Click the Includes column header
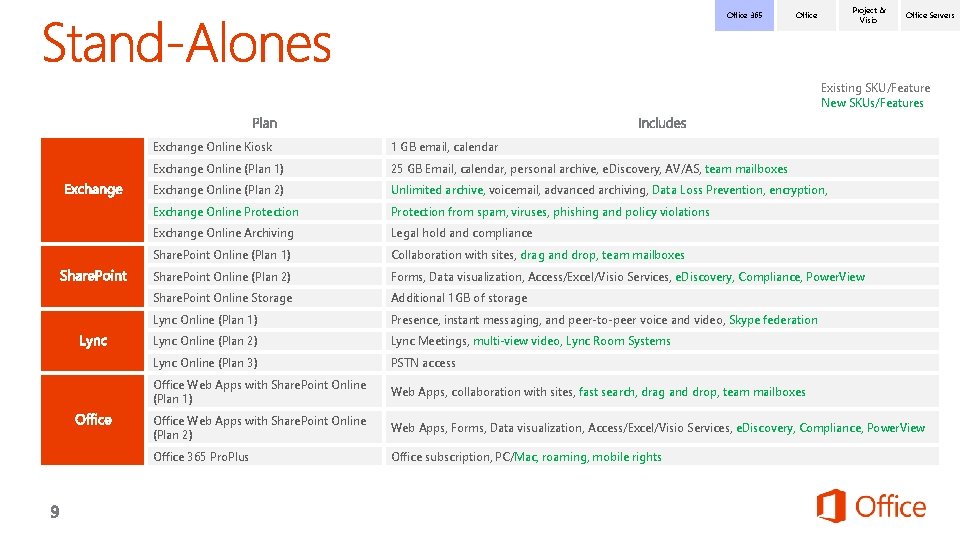960x540 pixels. pos(662,123)
